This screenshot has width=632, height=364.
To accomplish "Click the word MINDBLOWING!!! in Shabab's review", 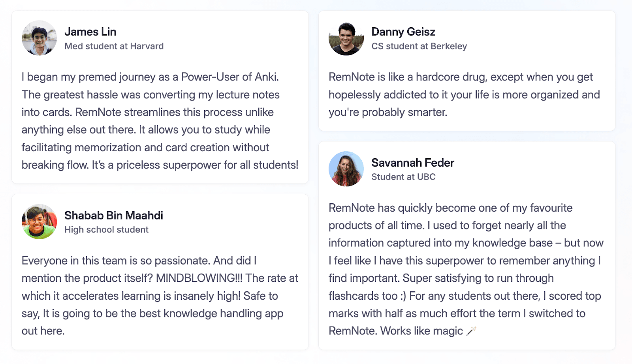I will 199,278.
